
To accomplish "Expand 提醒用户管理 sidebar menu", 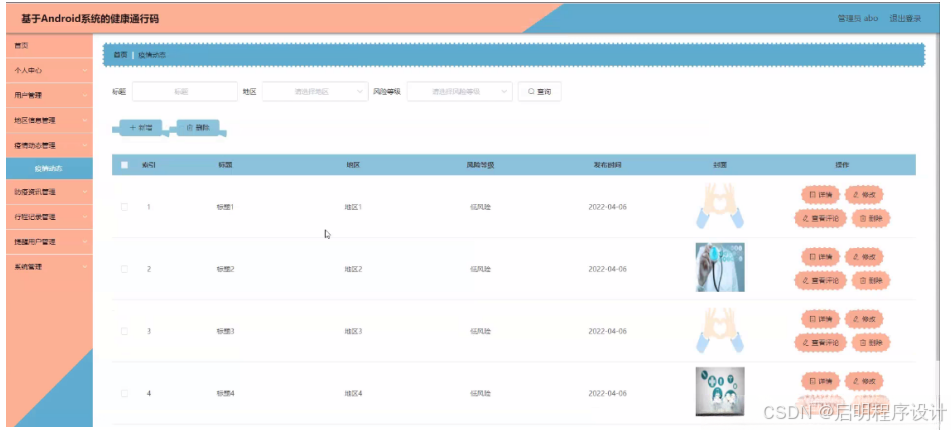I will click(x=49, y=241).
